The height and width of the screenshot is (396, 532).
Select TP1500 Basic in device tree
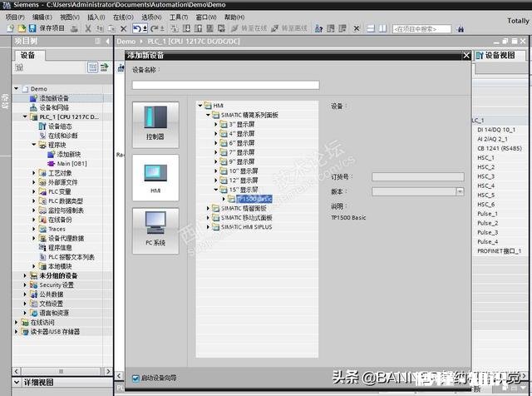(254, 199)
